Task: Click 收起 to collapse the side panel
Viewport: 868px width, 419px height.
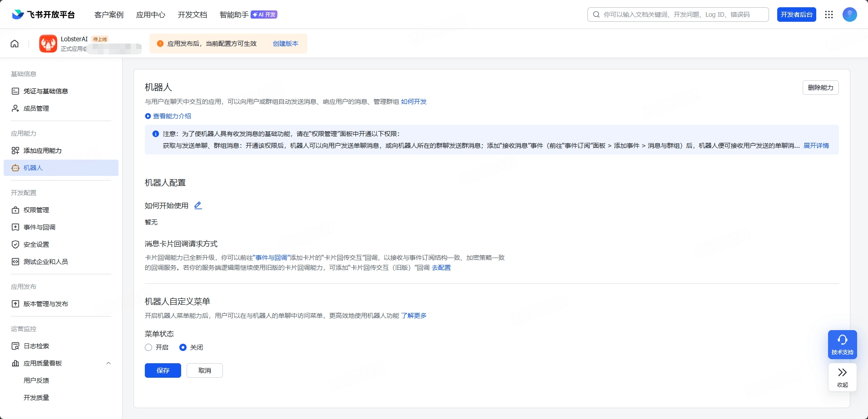Action: [842, 377]
